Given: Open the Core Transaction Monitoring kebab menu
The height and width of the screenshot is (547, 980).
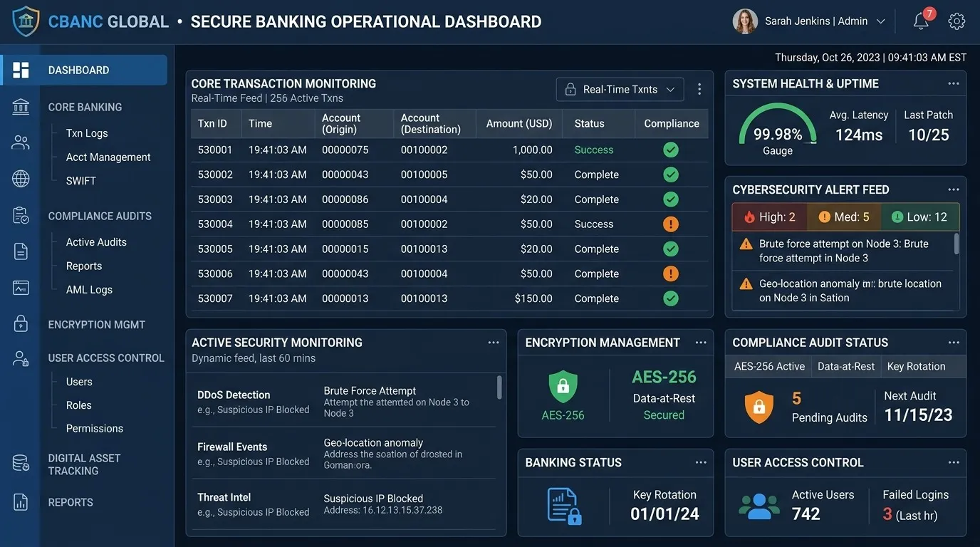Looking at the screenshot, I should [699, 89].
